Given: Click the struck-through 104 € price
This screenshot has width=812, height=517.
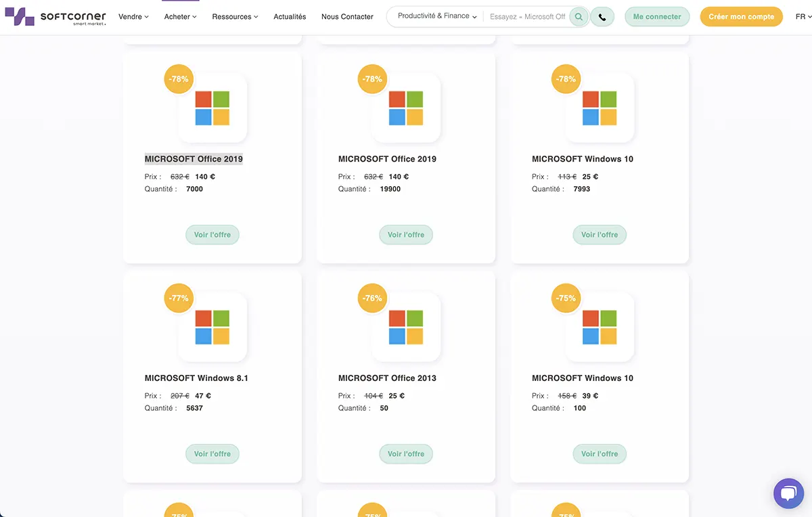Looking at the screenshot, I should (x=374, y=396).
